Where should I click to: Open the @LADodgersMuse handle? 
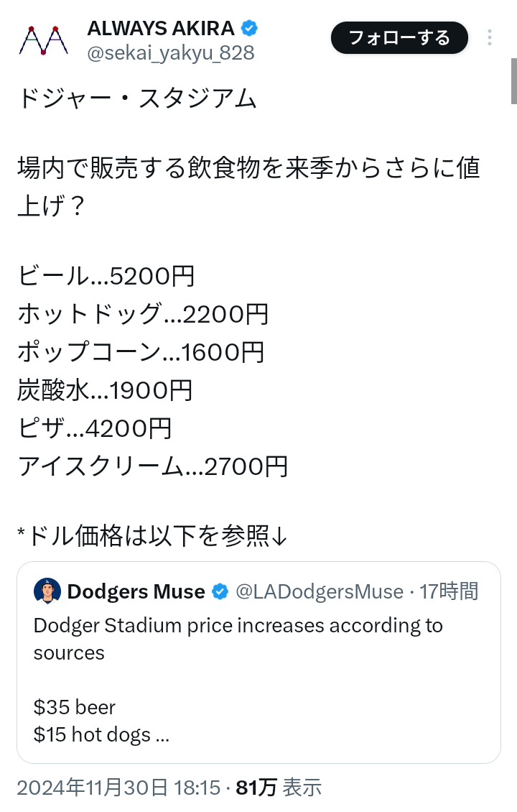[x=320, y=592]
